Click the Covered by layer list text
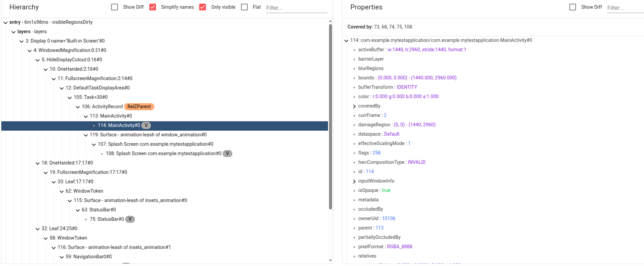 pyautogui.click(x=393, y=27)
